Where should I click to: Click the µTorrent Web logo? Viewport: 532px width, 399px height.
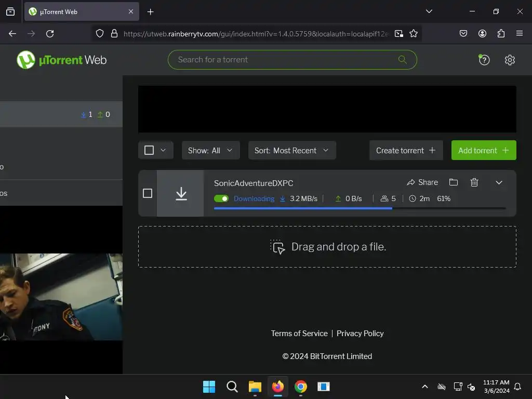click(x=61, y=60)
